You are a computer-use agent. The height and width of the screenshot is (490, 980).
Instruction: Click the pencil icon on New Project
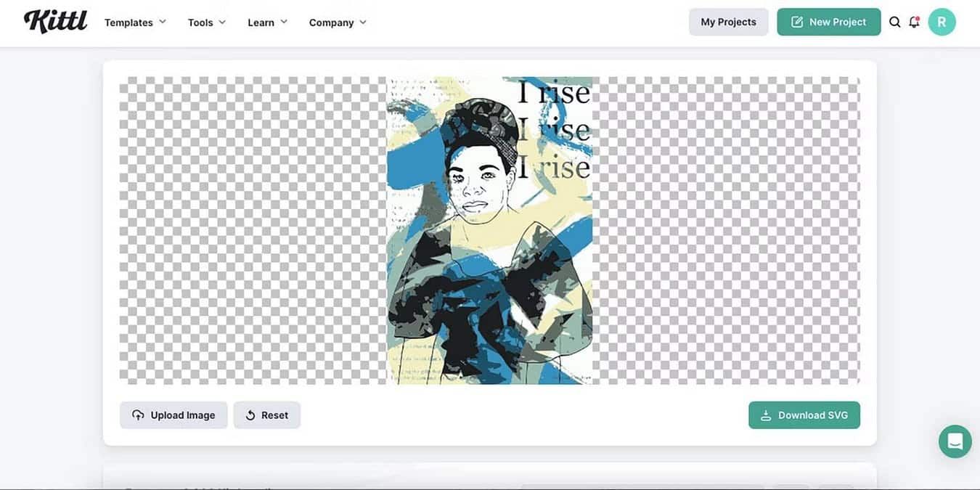[796, 22]
